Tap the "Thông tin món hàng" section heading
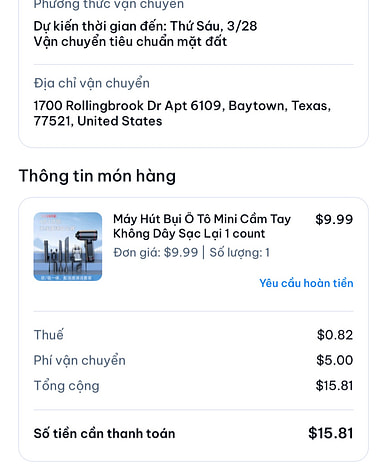Screen dimensions: 387x472 (x=97, y=176)
